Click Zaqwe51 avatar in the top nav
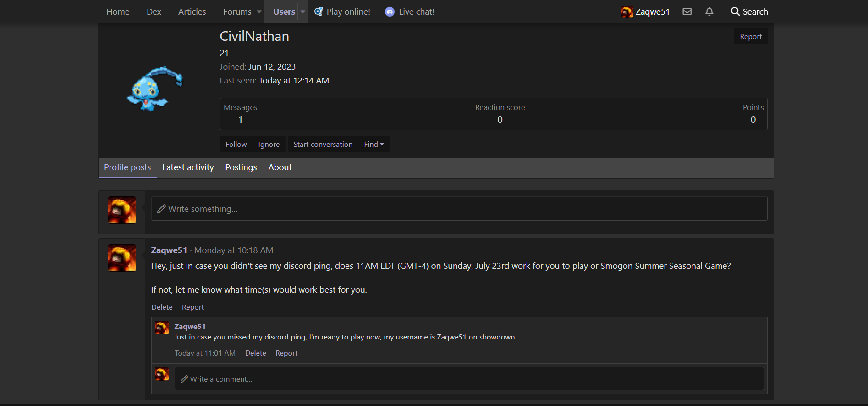The width and height of the screenshot is (868, 406). pos(627,11)
